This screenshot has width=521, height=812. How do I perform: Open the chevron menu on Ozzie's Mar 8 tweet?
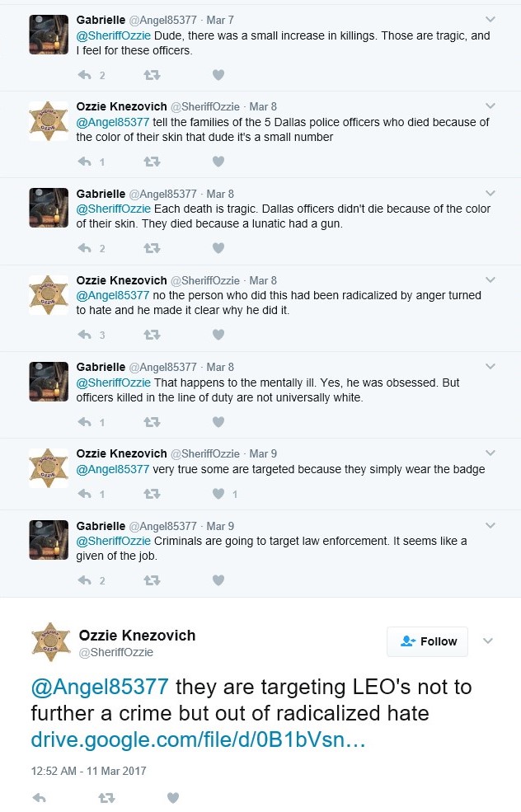tap(490, 106)
